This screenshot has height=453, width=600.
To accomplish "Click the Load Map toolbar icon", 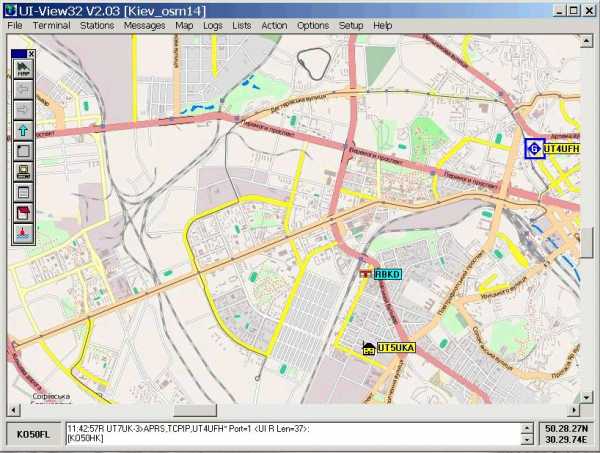I will tap(24, 68).
